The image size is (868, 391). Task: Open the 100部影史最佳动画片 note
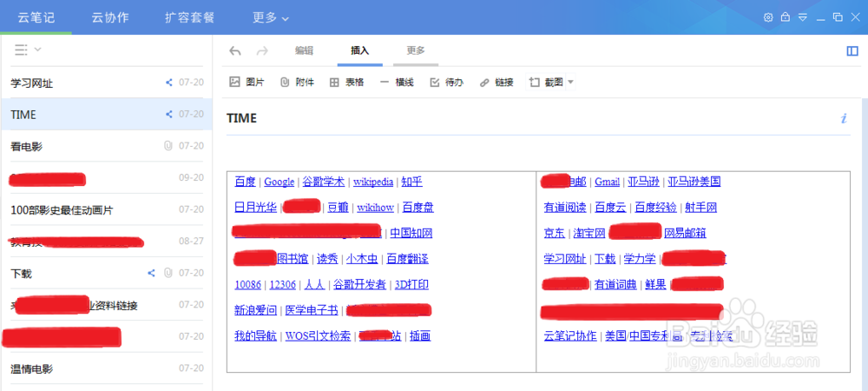pos(106,210)
